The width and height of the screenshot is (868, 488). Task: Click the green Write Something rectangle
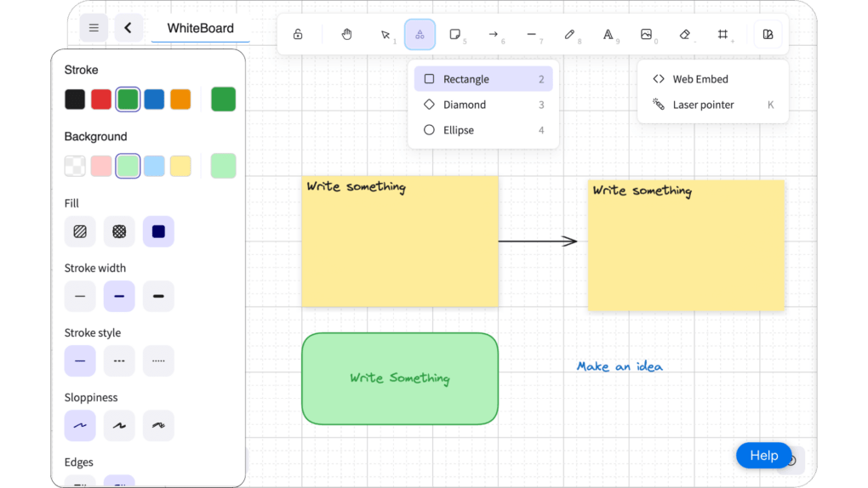[x=399, y=378]
